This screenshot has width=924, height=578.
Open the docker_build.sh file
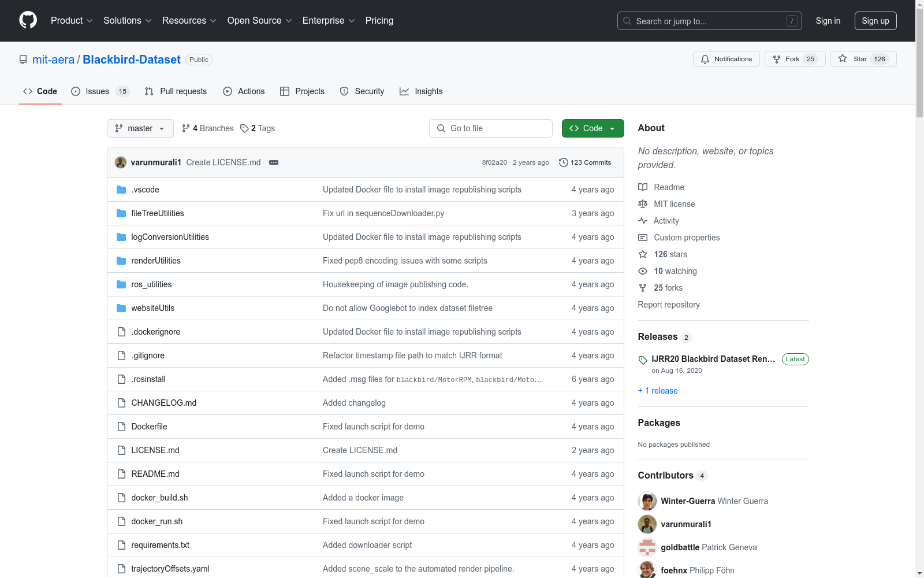pyautogui.click(x=159, y=498)
